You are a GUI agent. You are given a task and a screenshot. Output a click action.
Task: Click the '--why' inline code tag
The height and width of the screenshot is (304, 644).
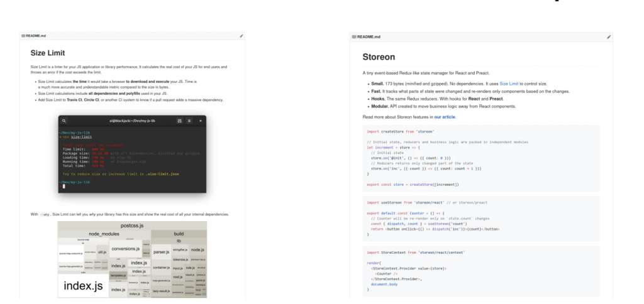point(45,214)
